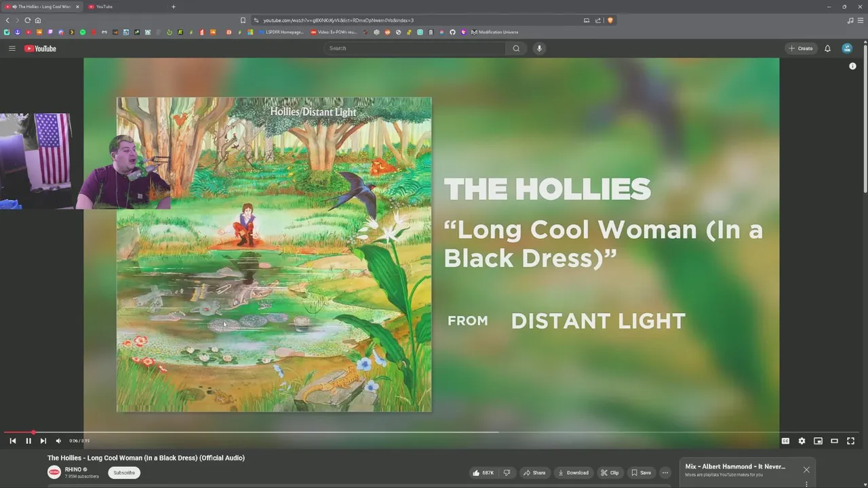868x488 pixels.
Task: Close the Mix playlist panel
Action: [x=806, y=470]
